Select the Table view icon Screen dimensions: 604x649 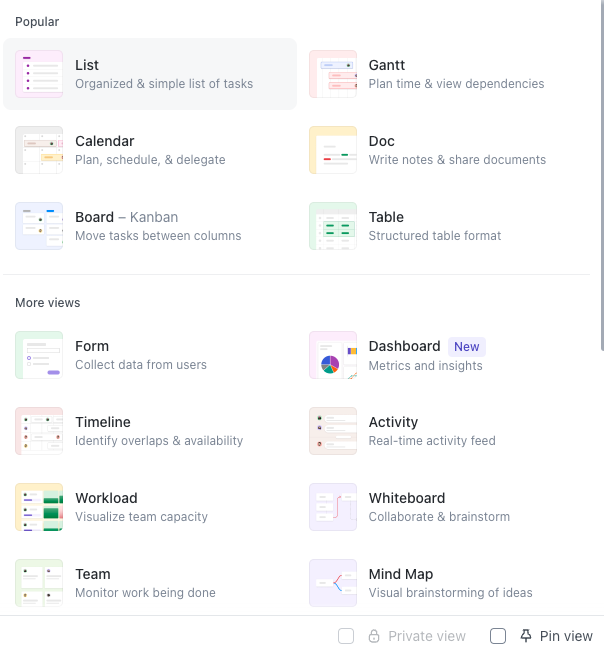(x=333, y=226)
